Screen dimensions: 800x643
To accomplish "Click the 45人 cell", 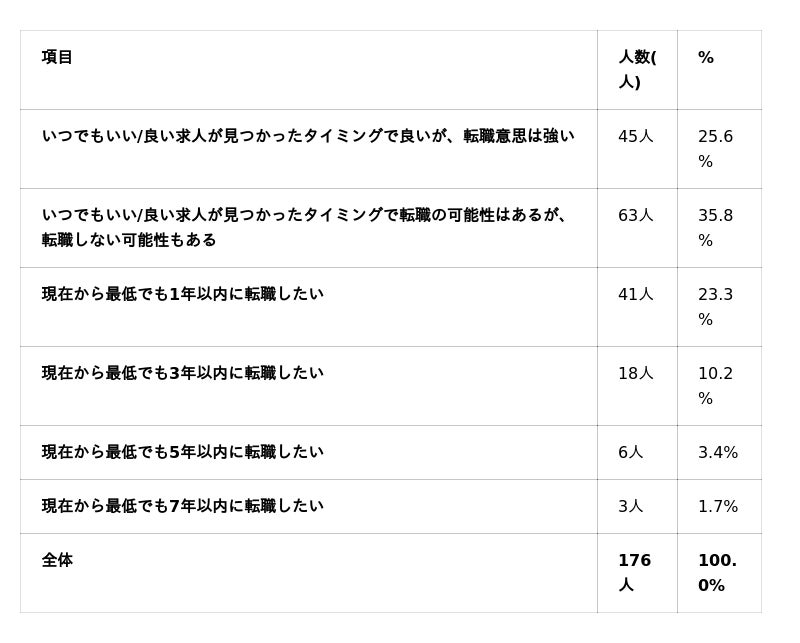I will coord(635,136).
